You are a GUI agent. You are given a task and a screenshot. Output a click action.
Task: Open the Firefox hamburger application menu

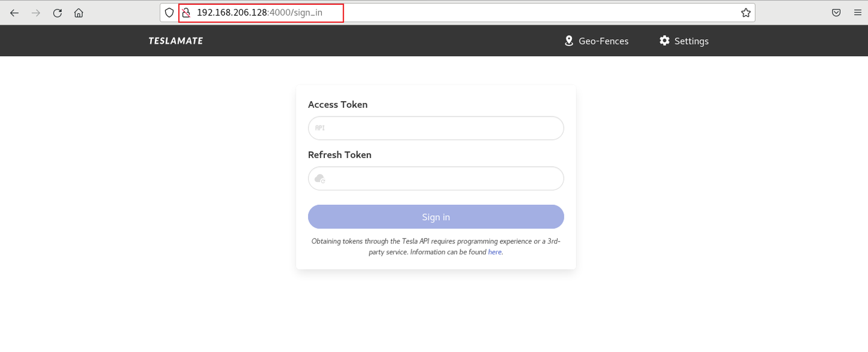tap(857, 13)
